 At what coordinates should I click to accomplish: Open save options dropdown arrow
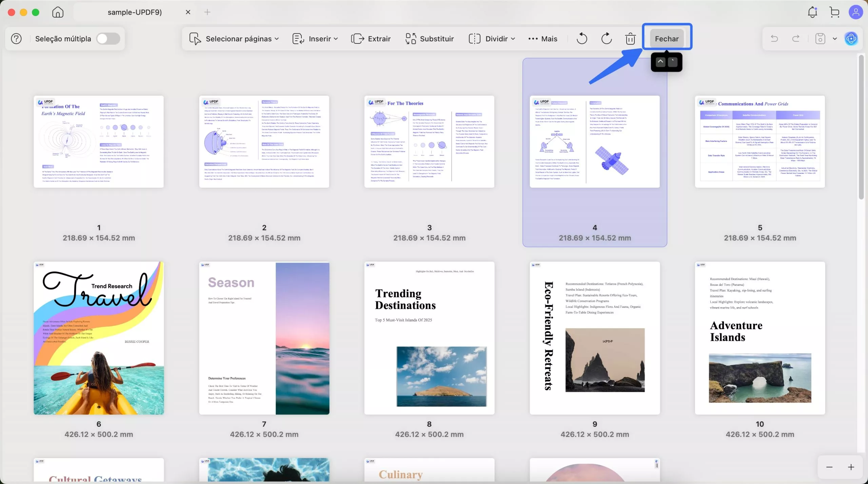click(835, 39)
